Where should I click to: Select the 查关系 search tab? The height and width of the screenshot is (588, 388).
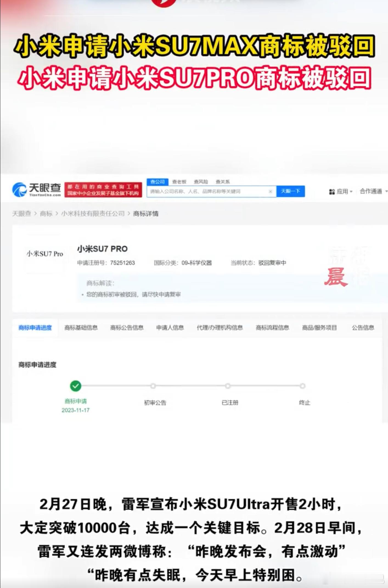tap(223, 182)
